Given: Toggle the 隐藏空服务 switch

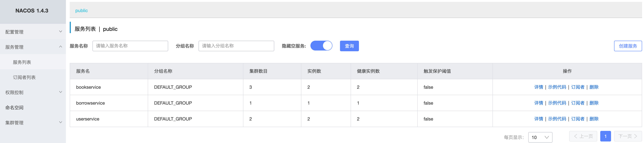Looking at the screenshot, I should pos(321,46).
